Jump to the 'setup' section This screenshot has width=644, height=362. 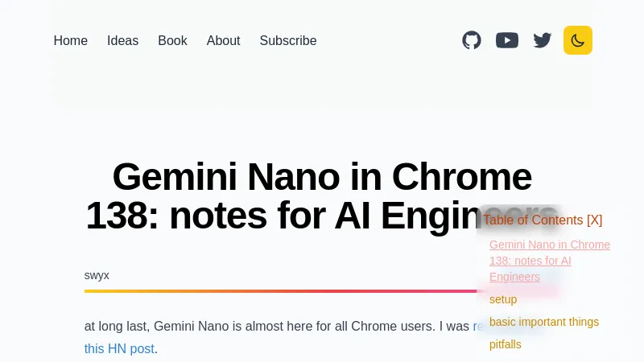tap(503, 299)
